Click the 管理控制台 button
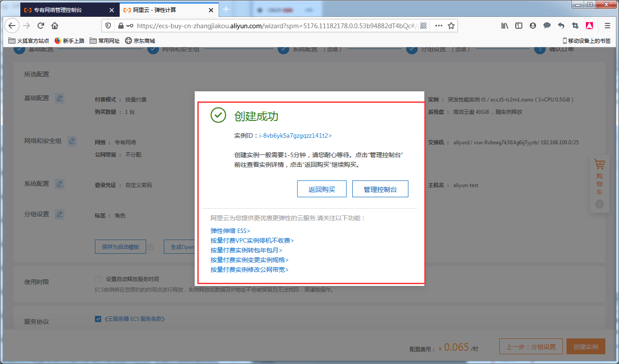Viewport: 619px width, 364px height. pyautogui.click(x=380, y=188)
